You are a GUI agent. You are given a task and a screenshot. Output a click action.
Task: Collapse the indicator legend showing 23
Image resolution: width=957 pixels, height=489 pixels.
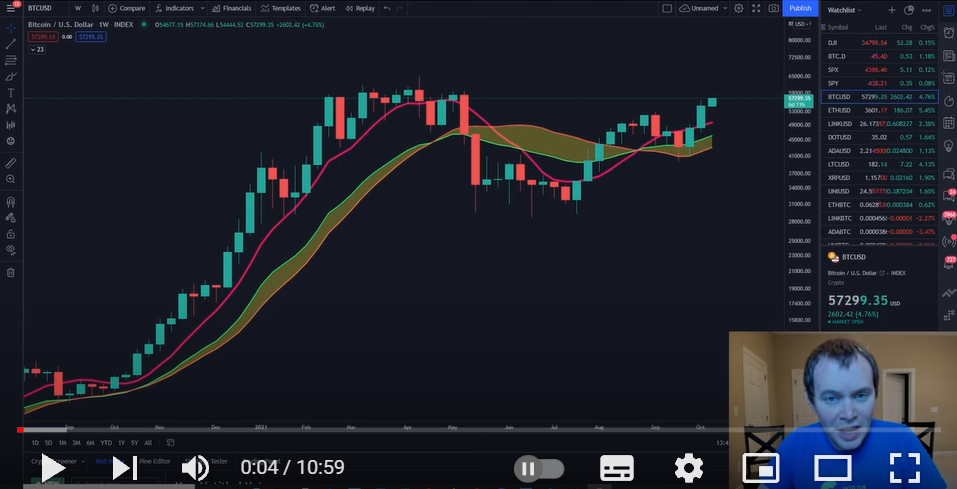[x=37, y=49]
